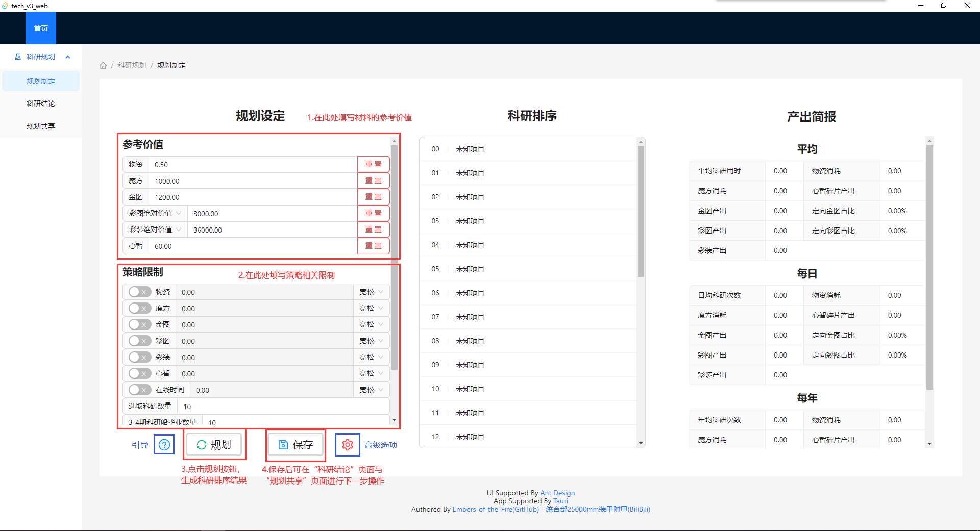Open the Ant Design link
Viewport: 980px width, 531px height.
(557, 493)
